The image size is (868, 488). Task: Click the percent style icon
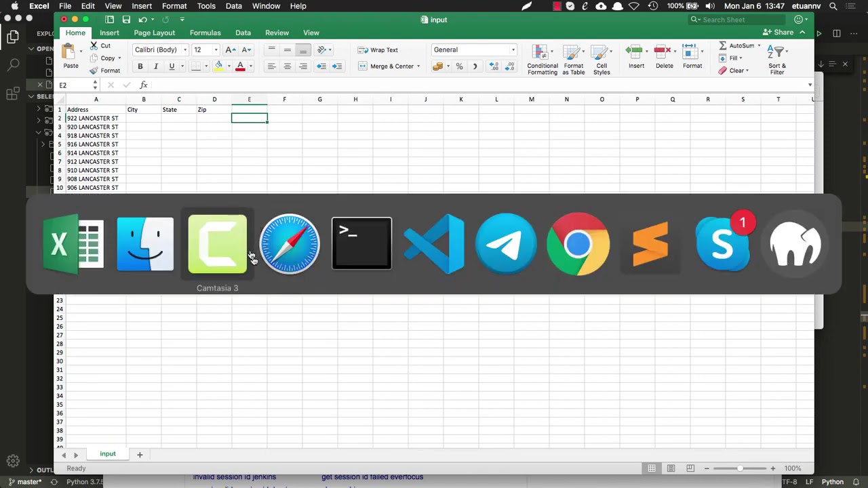(x=459, y=66)
